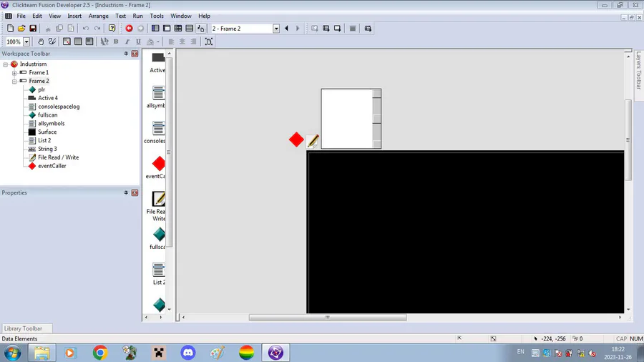Open the Event list editor
The image size is (644, 362).
tap(190, 29)
